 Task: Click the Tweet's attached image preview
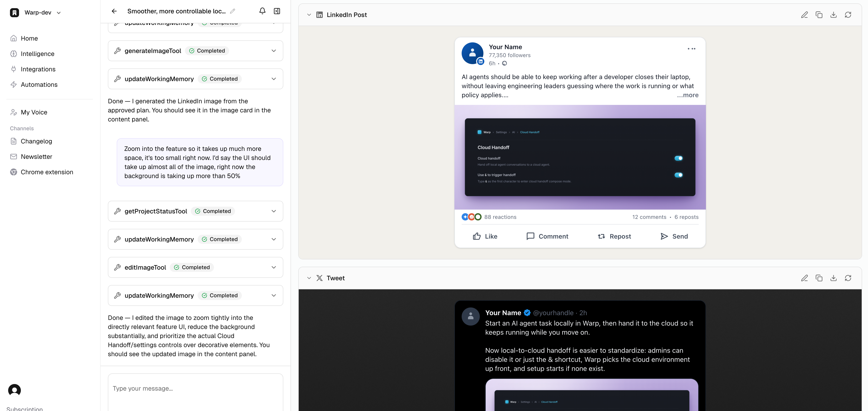[x=592, y=395]
